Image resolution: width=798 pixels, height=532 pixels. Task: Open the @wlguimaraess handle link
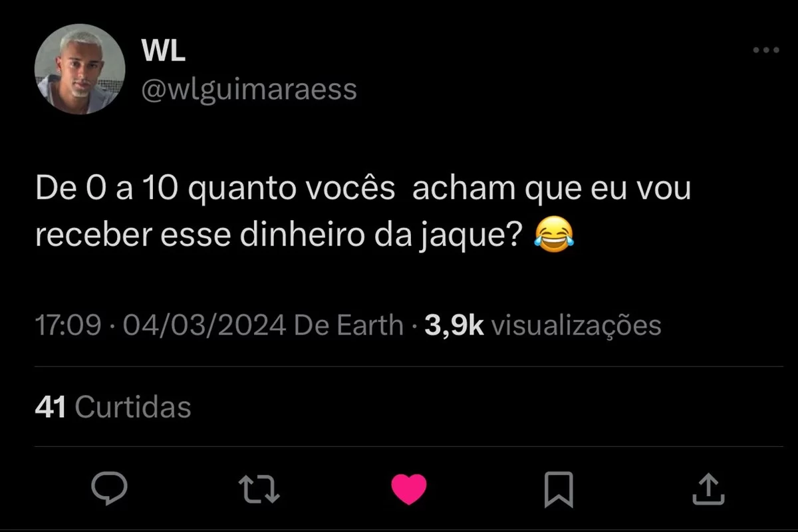(249, 89)
